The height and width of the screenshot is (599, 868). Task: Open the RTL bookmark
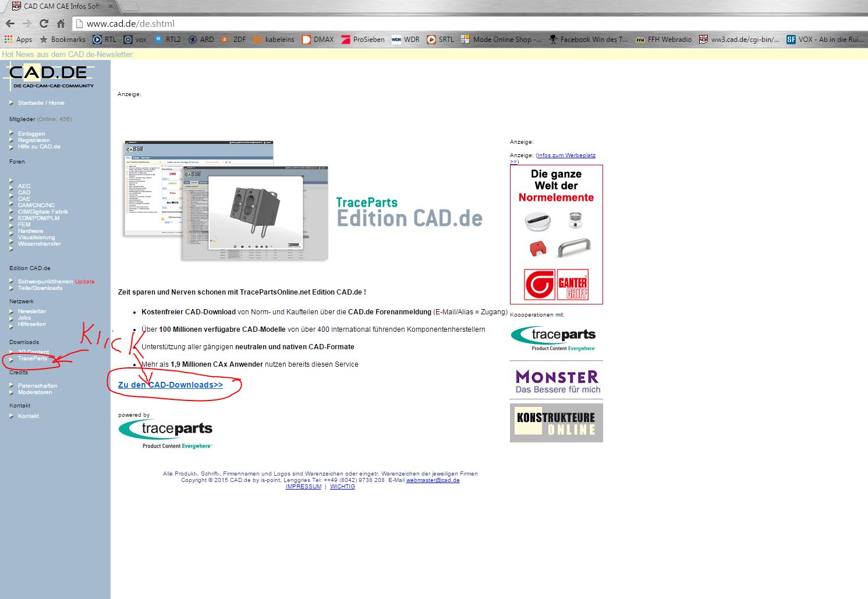pos(105,40)
